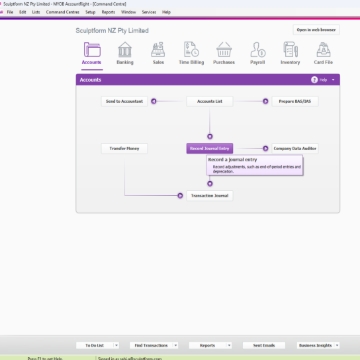The image size is (360, 360).
Task: Open the Command Centres menu
Action: pyautogui.click(x=63, y=12)
